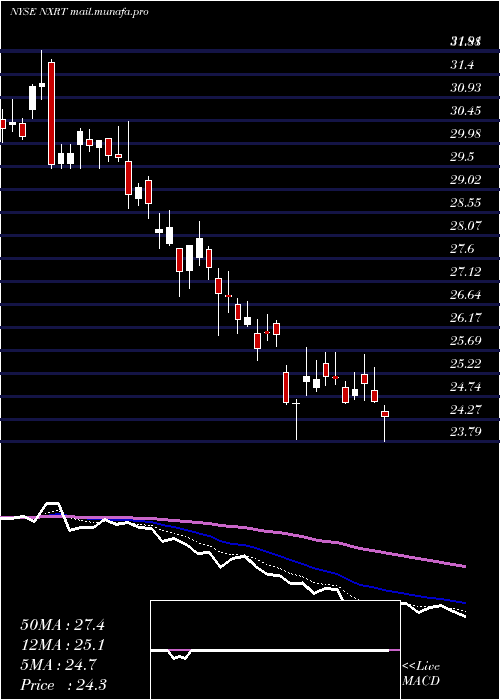Click the 29.02 price axis label

[x=466, y=180]
